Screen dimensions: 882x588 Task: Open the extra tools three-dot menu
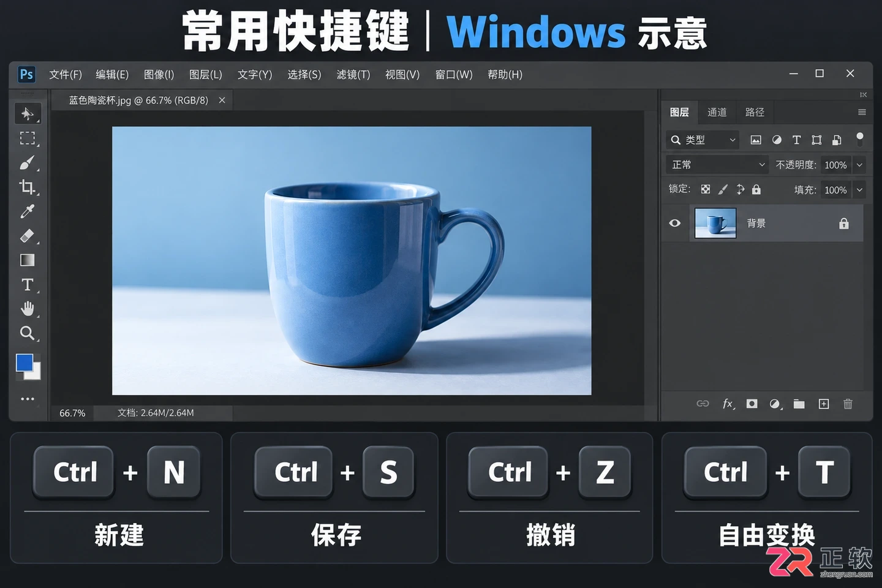point(28,399)
